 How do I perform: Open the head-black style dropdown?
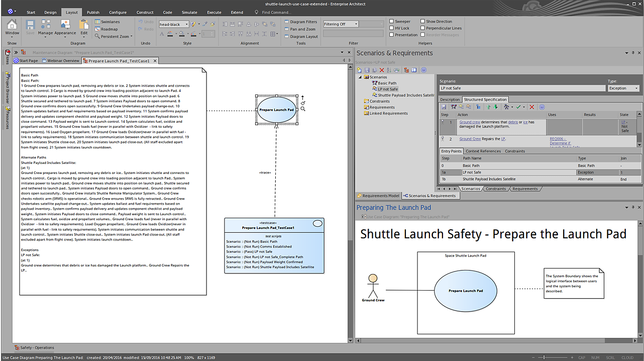pyautogui.click(x=186, y=24)
